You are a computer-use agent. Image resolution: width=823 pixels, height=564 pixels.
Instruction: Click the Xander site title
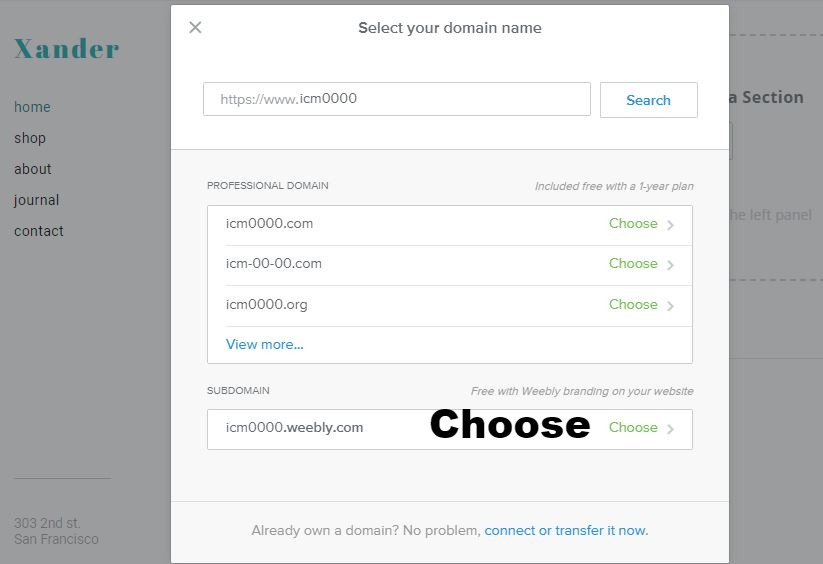point(66,48)
